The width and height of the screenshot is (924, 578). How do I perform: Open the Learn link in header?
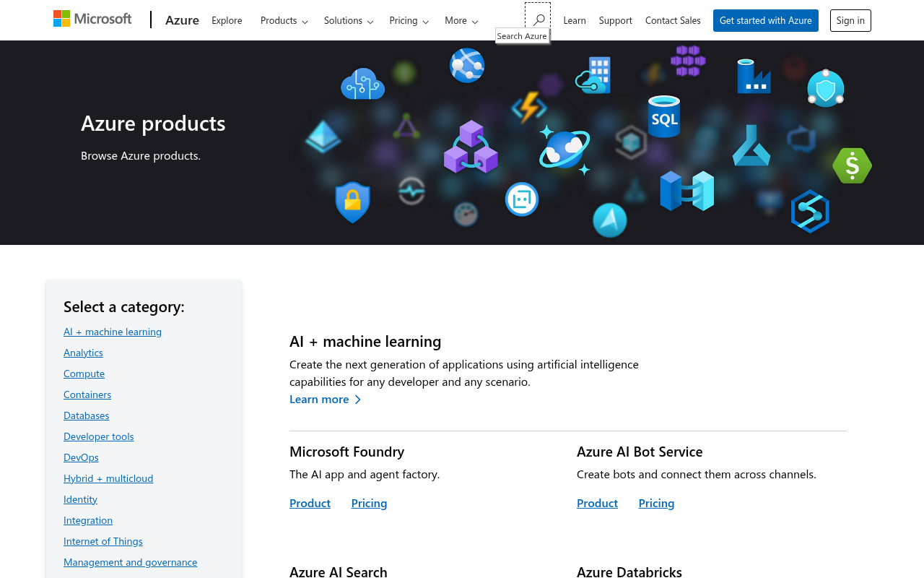pyautogui.click(x=575, y=20)
